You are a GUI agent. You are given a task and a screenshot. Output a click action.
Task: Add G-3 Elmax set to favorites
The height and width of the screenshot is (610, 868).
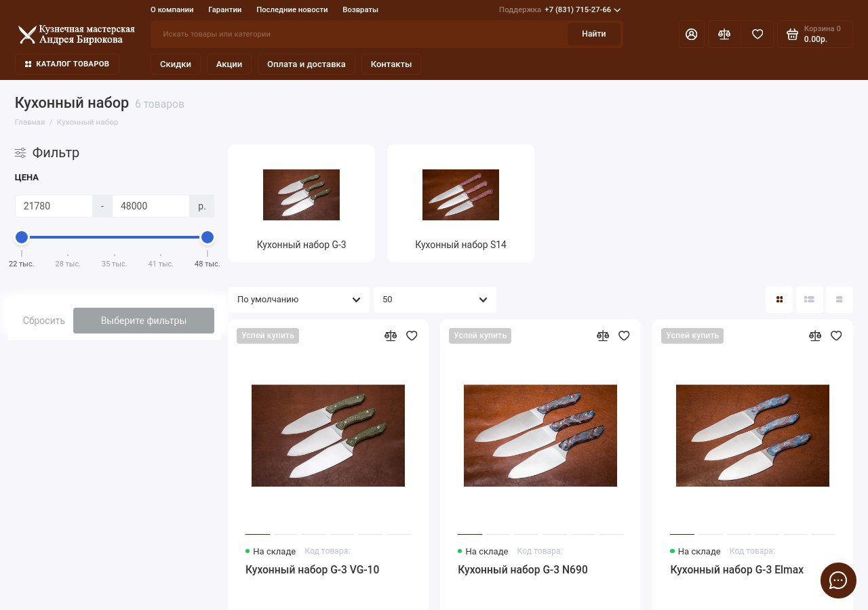[836, 335]
